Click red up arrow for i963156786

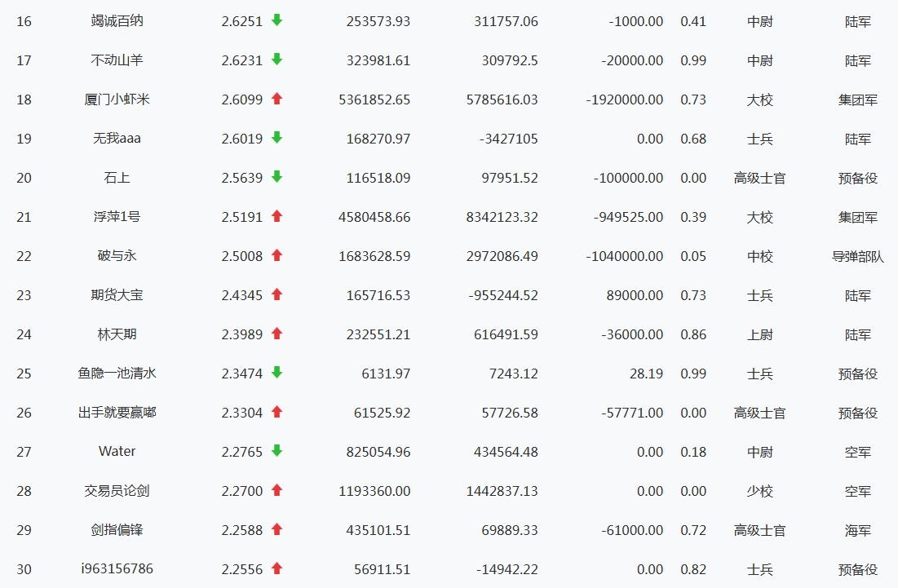click(x=276, y=568)
